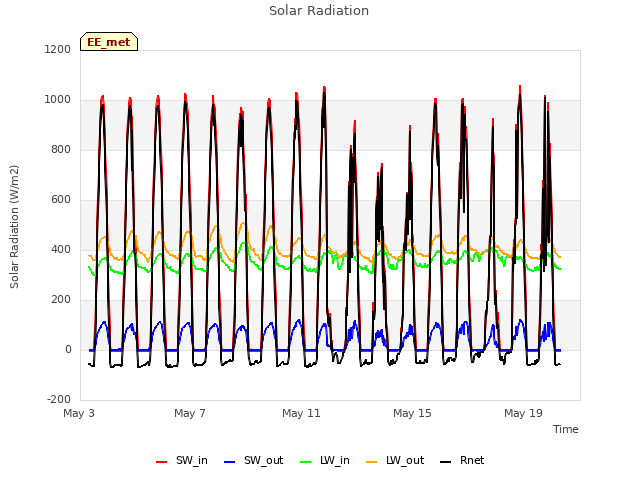Click the Solar Radiation chart title
This screenshot has width=640, height=480.
click(x=319, y=11)
